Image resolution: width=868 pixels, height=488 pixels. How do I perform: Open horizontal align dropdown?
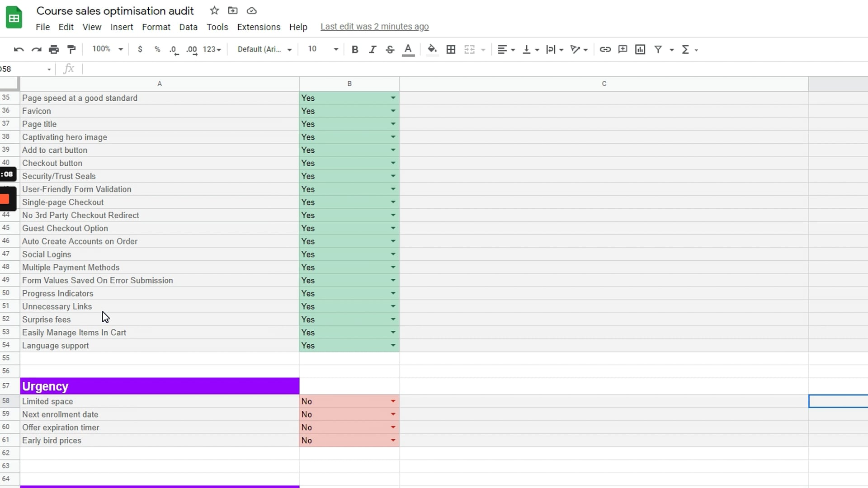506,50
